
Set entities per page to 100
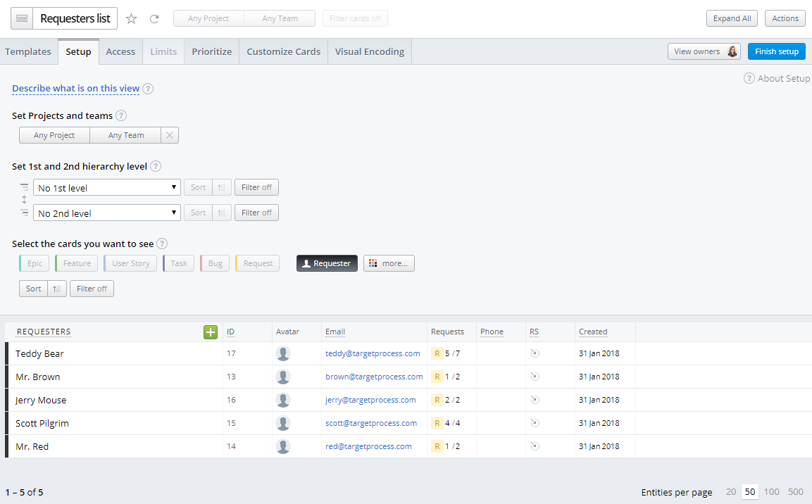771,491
